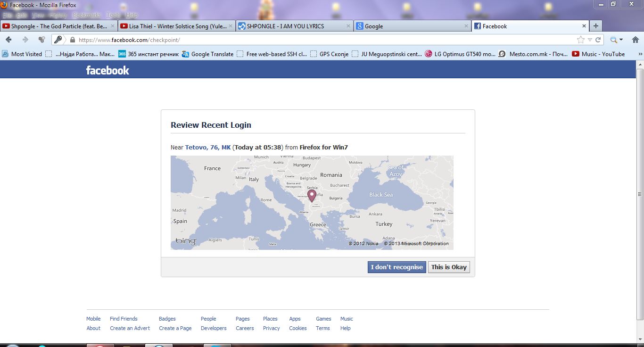Screen dimensions: 644x347
Task: Switch to Lisa Thiel Winter Solstice tab
Action: (x=176, y=26)
